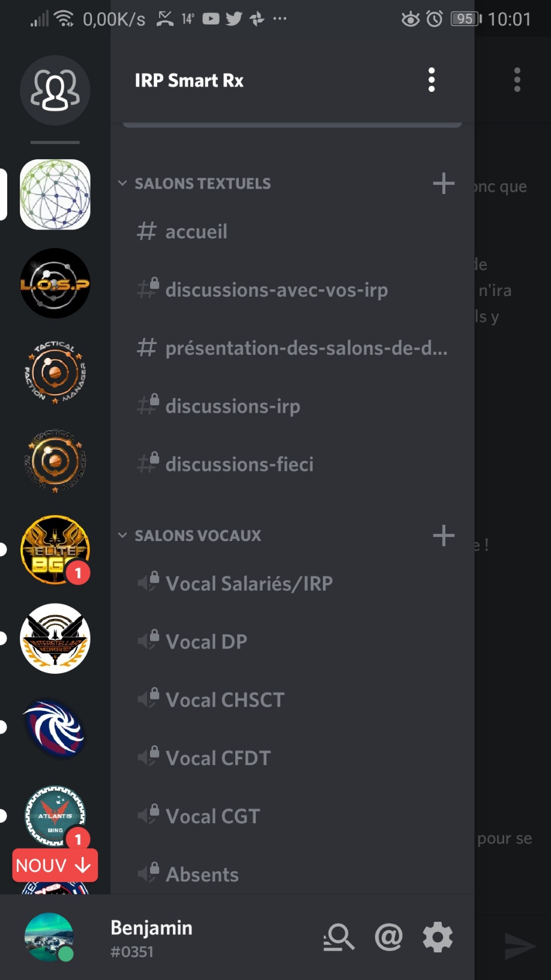
Task: Open recent mentions via the @ icon
Action: click(x=388, y=937)
